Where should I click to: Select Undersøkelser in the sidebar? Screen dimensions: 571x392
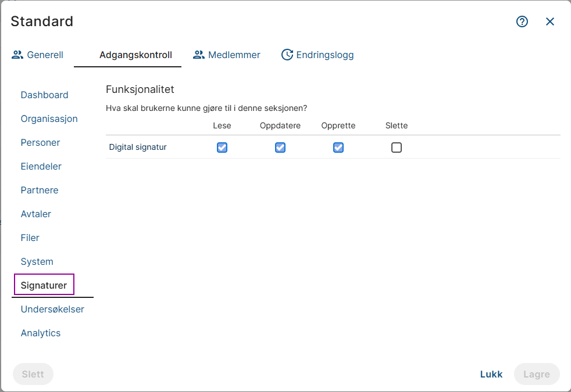pos(52,310)
